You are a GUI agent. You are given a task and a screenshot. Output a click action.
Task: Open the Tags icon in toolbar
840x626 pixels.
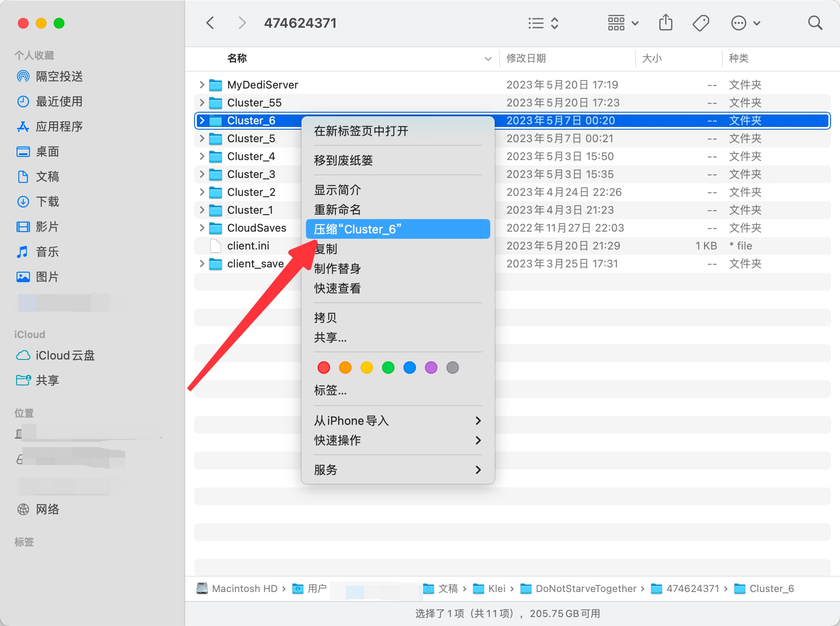pos(700,23)
